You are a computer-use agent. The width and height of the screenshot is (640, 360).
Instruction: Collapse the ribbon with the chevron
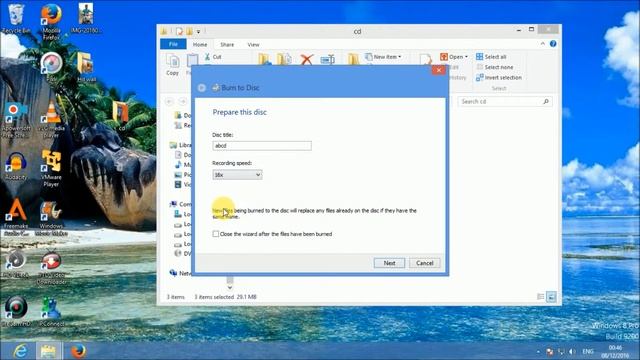tap(542, 44)
